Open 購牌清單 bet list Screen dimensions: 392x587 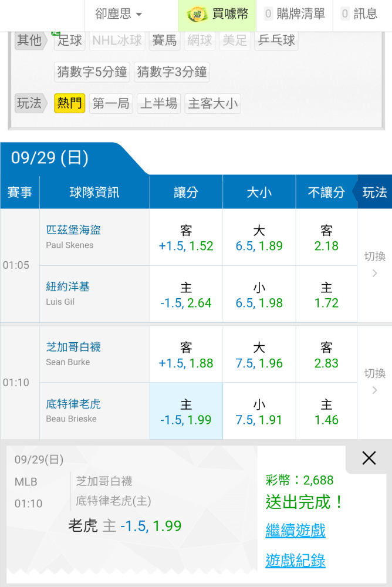pyautogui.click(x=295, y=14)
